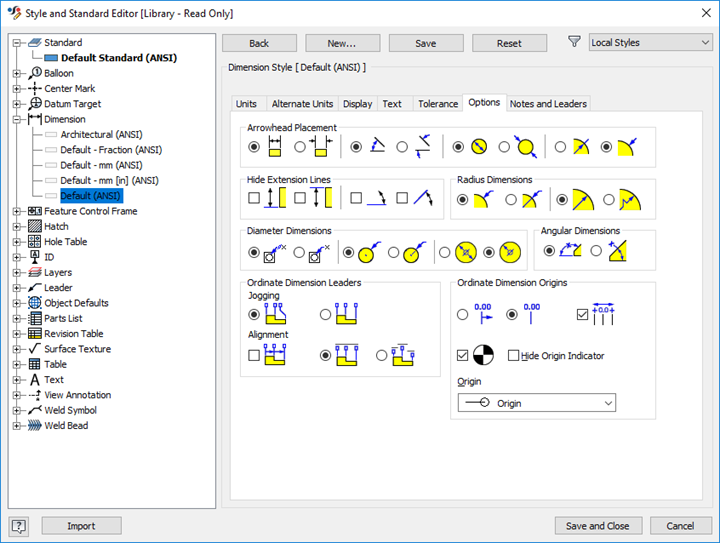Click the Surface Texture checkmark icon

pyautogui.click(x=35, y=349)
